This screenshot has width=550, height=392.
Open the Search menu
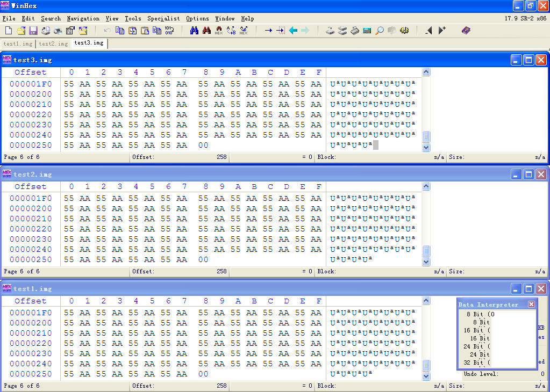coord(51,19)
